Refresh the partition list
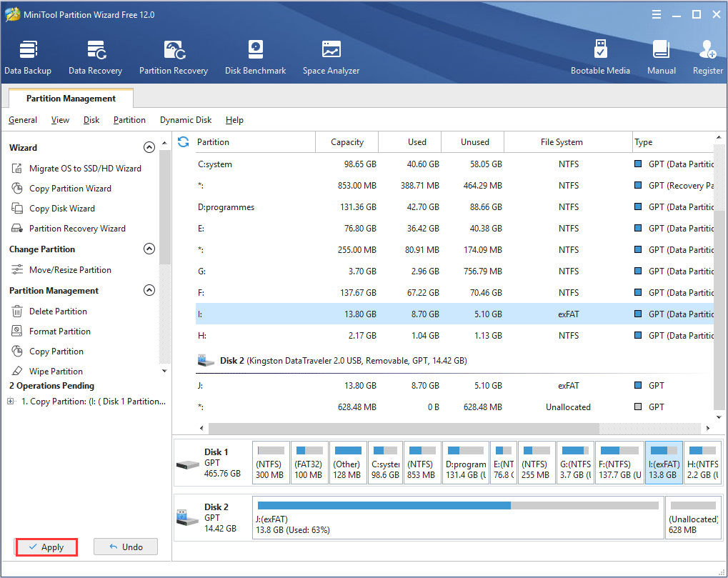This screenshot has height=578, width=728. click(183, 142)
